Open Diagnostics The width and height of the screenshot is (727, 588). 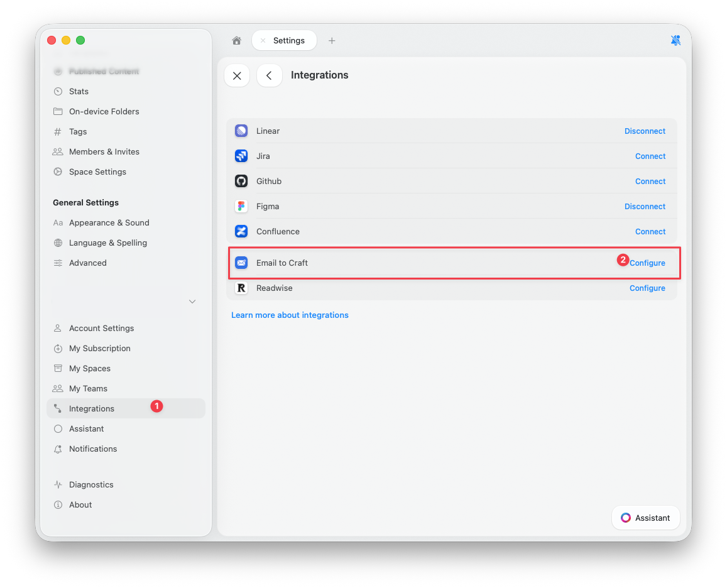126,484
